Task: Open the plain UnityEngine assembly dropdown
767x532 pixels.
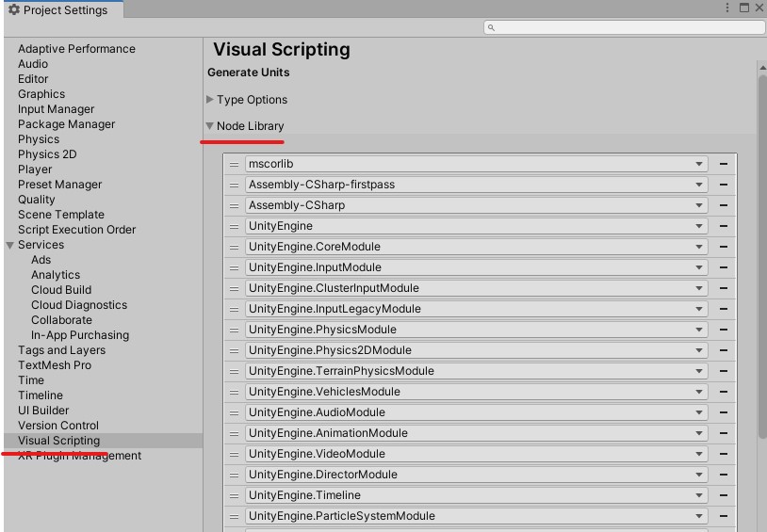Action: (x=477, y=226)
